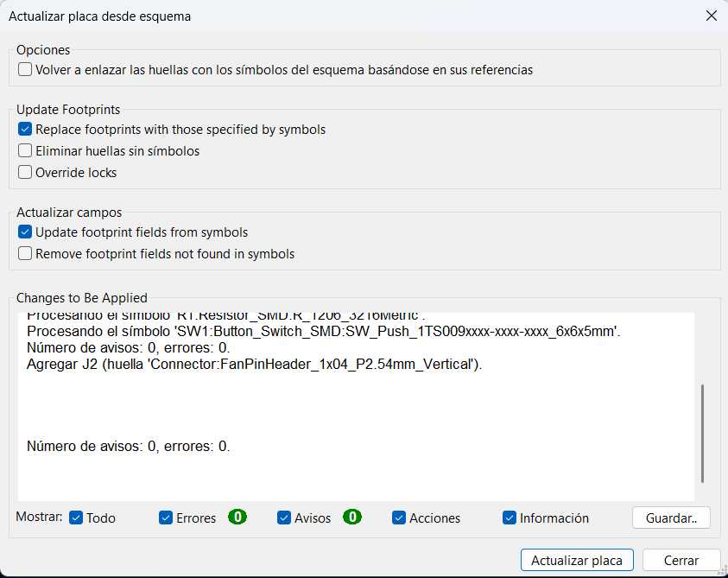Screen dimensions: 728x578
Task: Enable relinking footprints by references checkbox
Action: (25, 70)
